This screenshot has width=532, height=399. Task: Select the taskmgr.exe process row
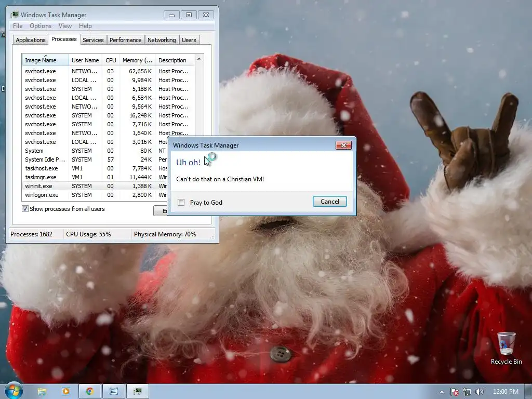95,177
